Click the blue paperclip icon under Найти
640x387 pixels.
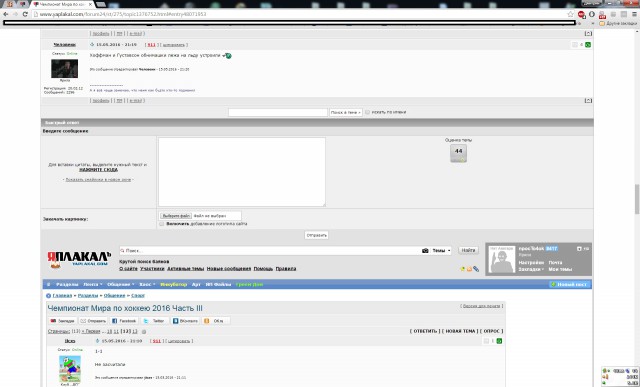(x=476, y=269)
